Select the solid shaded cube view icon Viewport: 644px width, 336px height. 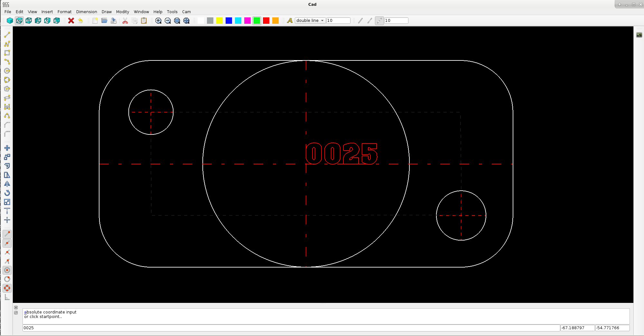pos(10,21)
